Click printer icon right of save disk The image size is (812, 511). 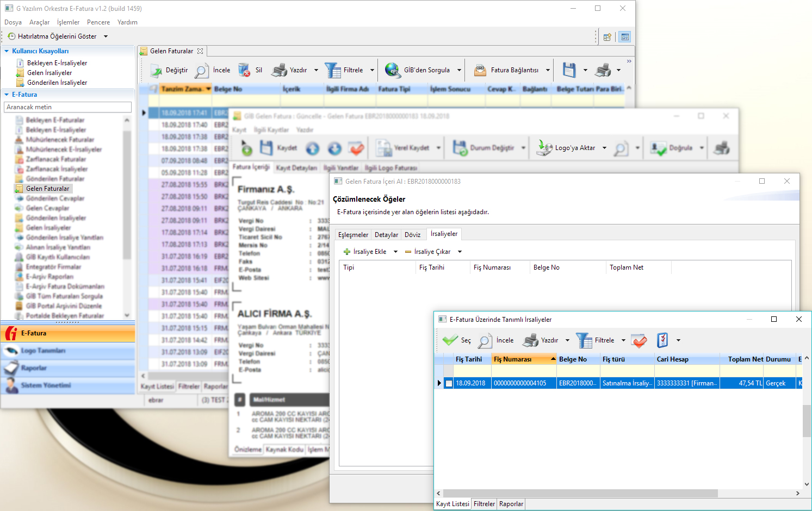(603, 70)
